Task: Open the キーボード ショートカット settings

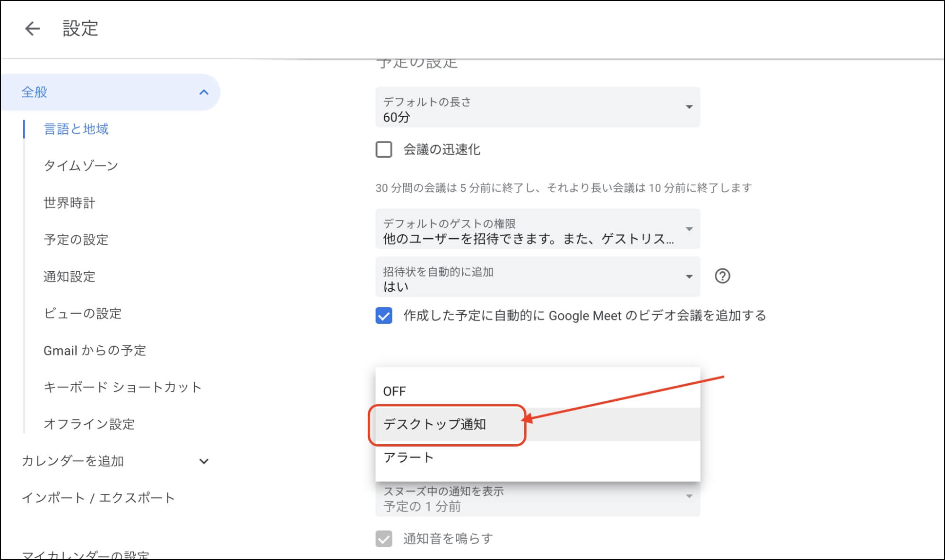Action: (122, 387)
